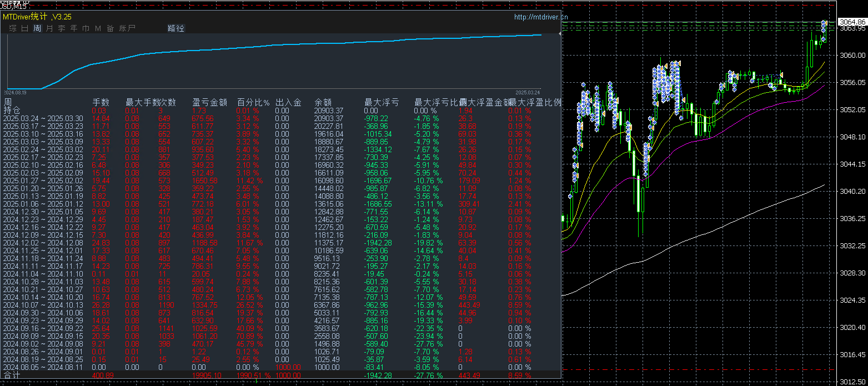Click the 最大浮亏 column header
The height and width of the screenshot is (386, 868).
tap(382, 102)
